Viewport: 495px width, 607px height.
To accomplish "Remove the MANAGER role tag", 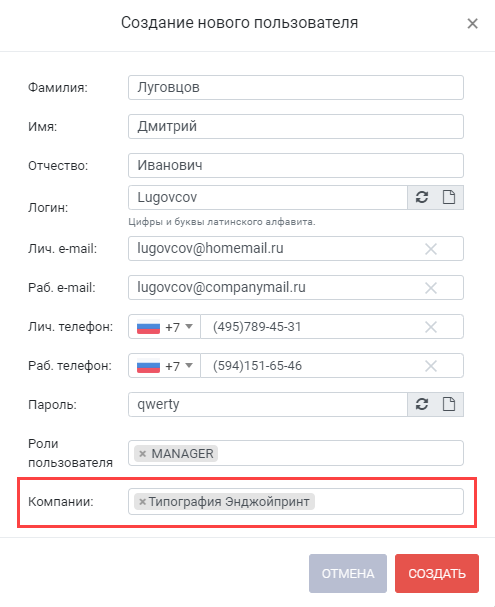I will point(142,454).
